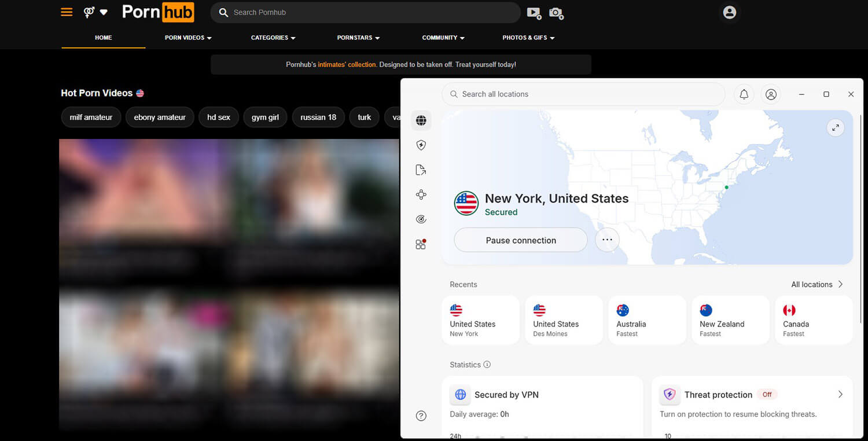
Task: Click the Secured by VPN globe icon
Action: tap(461, 395)
